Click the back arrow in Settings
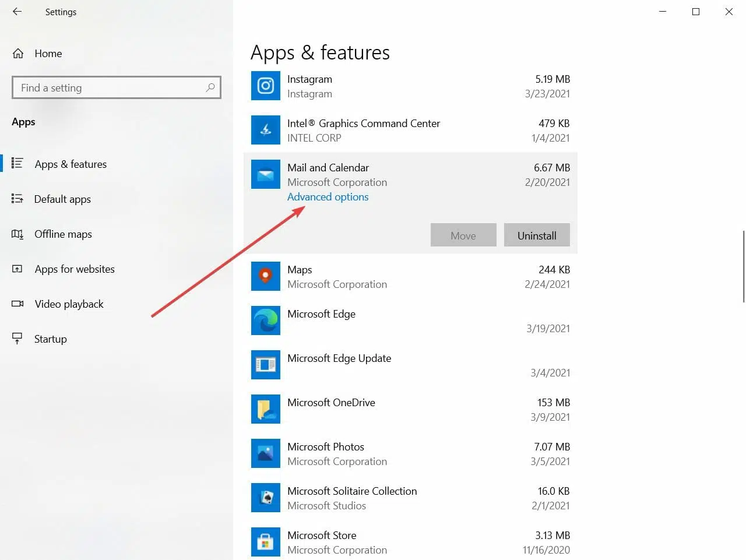This screenshot has width=746, height=560. 17,12
